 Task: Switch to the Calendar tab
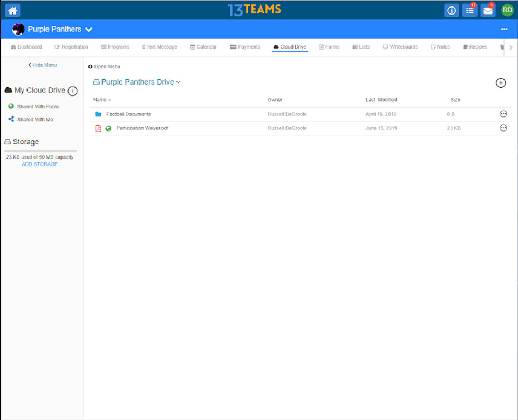click(203, 47)
